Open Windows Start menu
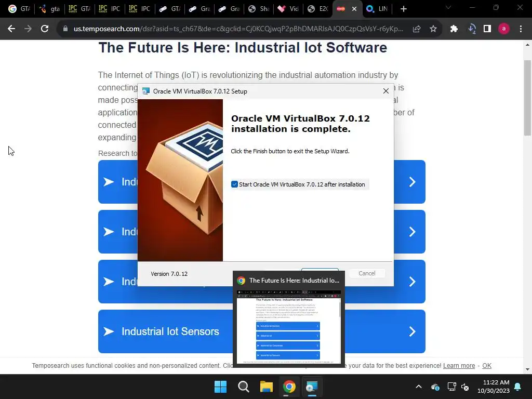This screenshot has height=399, width=532. 220,387
